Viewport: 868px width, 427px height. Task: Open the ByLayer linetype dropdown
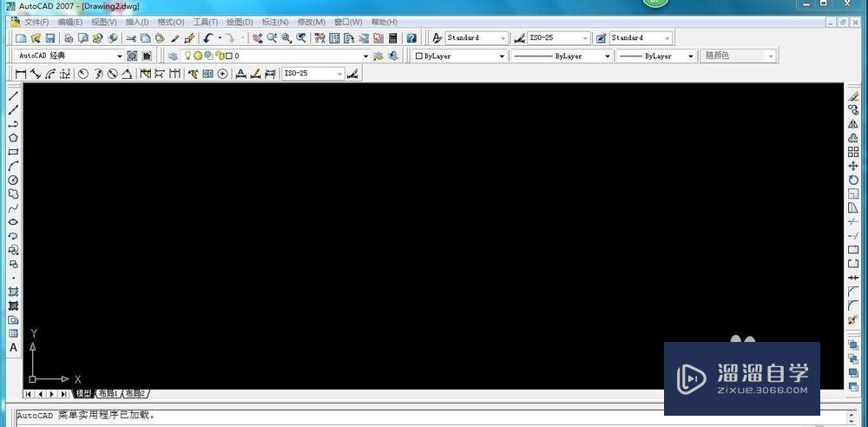(608, 56)
